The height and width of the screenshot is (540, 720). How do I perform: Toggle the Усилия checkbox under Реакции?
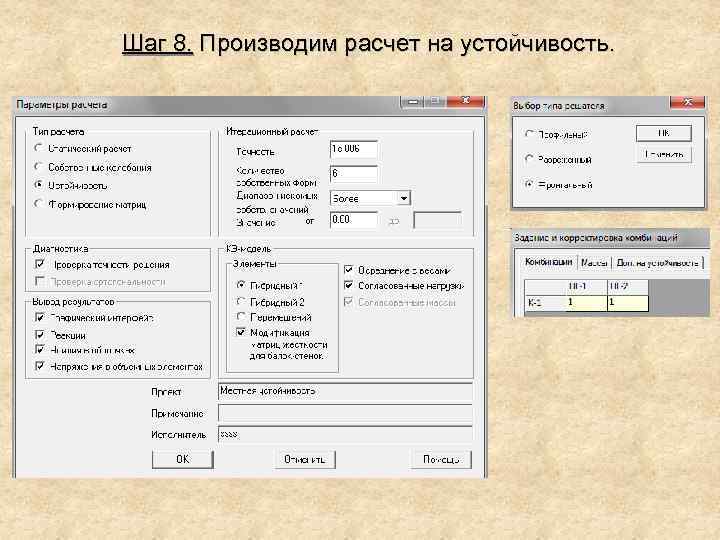pos(40,350)
